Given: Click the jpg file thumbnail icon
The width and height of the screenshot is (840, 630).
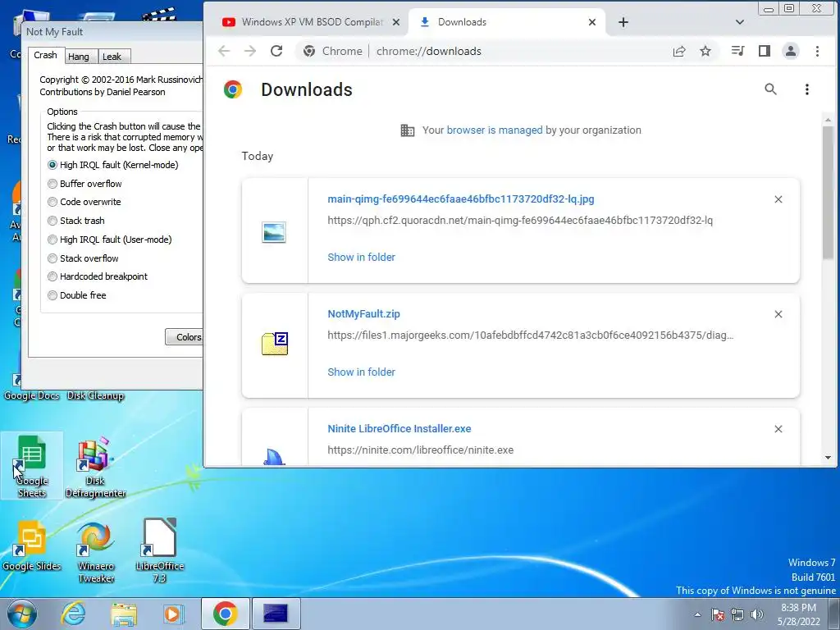Looking at the screenshot, I should coord(274,232).
